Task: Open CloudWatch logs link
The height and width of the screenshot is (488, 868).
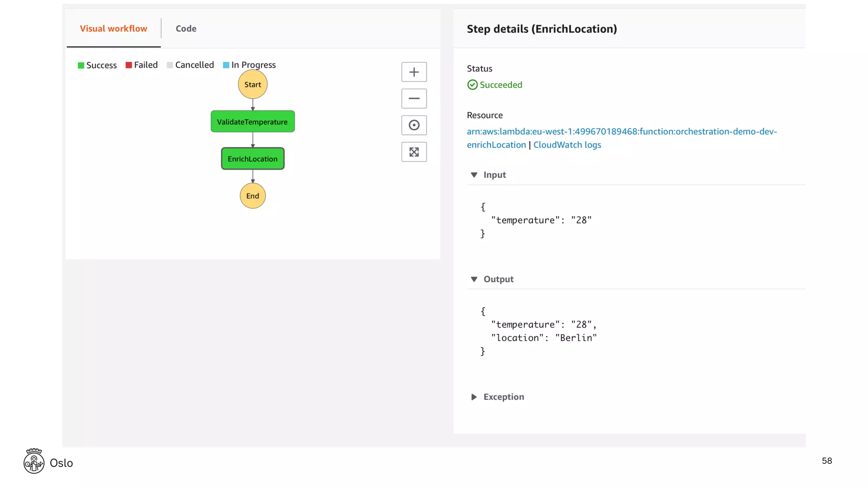Action: point(567,145)
